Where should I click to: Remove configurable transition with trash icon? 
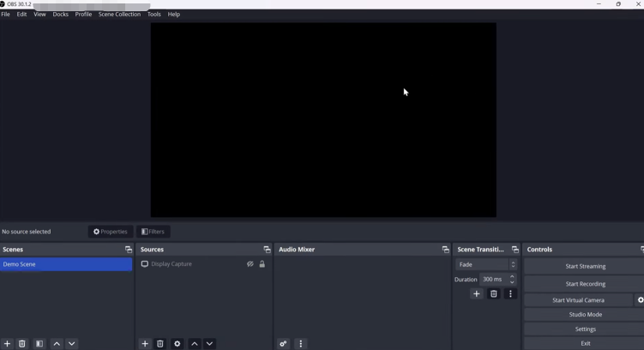(x=494, y=293)
